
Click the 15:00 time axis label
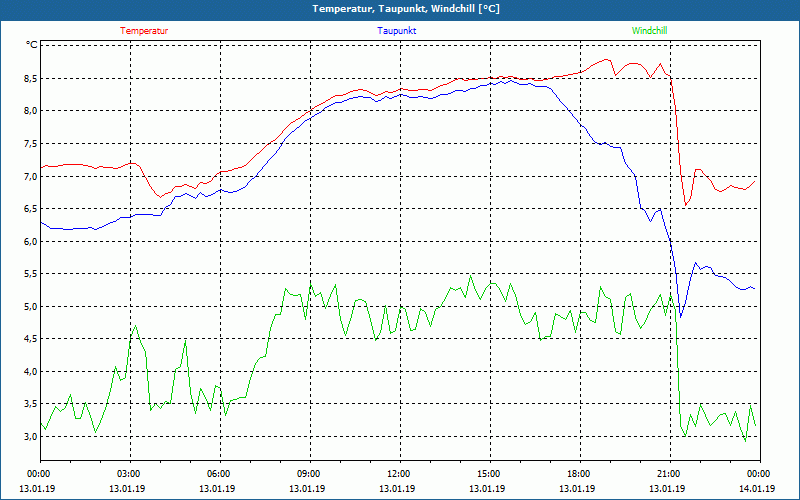[490, 474]
